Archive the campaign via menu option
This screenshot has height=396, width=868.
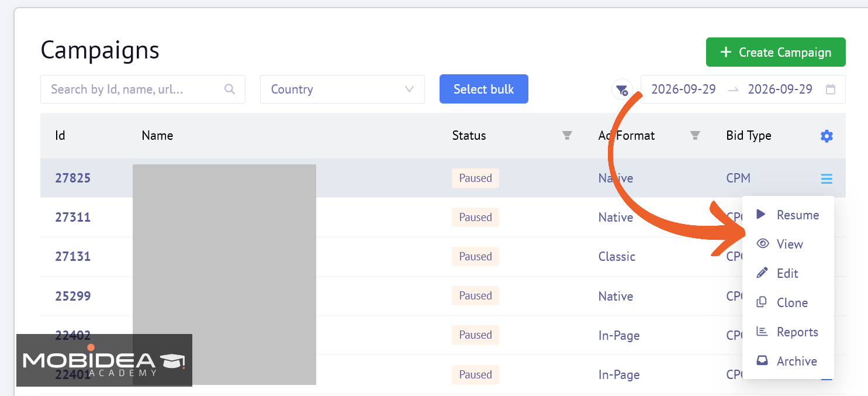(788, 361)
